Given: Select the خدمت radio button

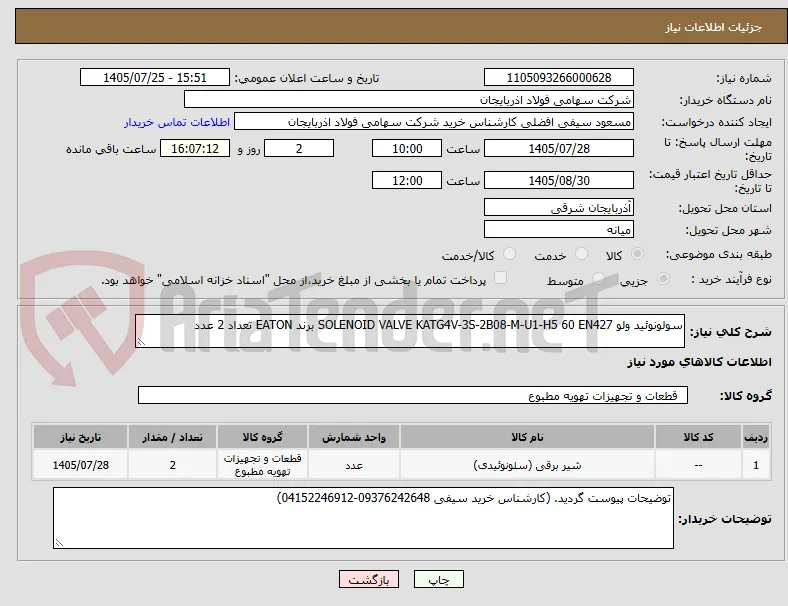Looking at the screenshot, I should [581, 254].
